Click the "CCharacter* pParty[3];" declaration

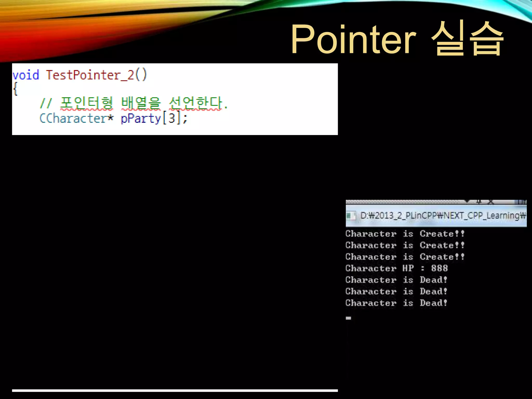click(113, 118)
